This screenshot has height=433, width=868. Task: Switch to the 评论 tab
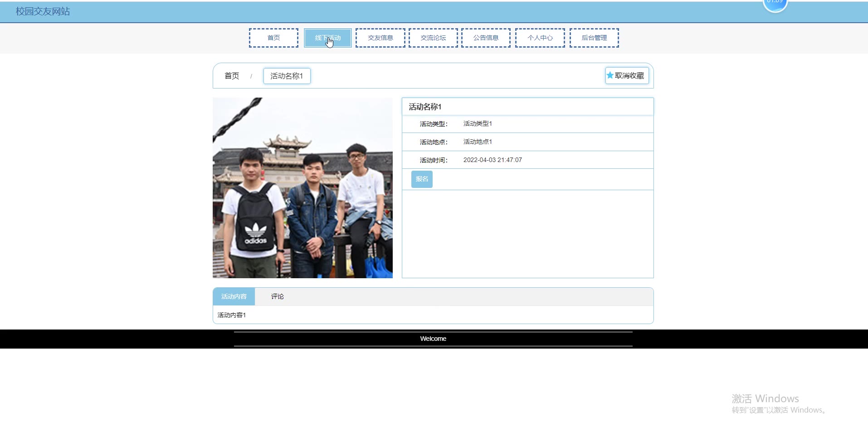click(277, 296)
